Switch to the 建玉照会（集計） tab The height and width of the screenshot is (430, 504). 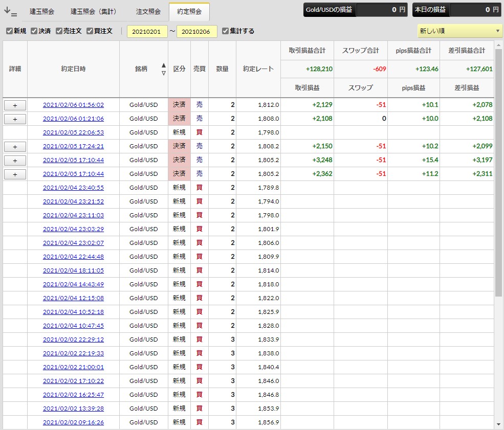click(94, 12)
